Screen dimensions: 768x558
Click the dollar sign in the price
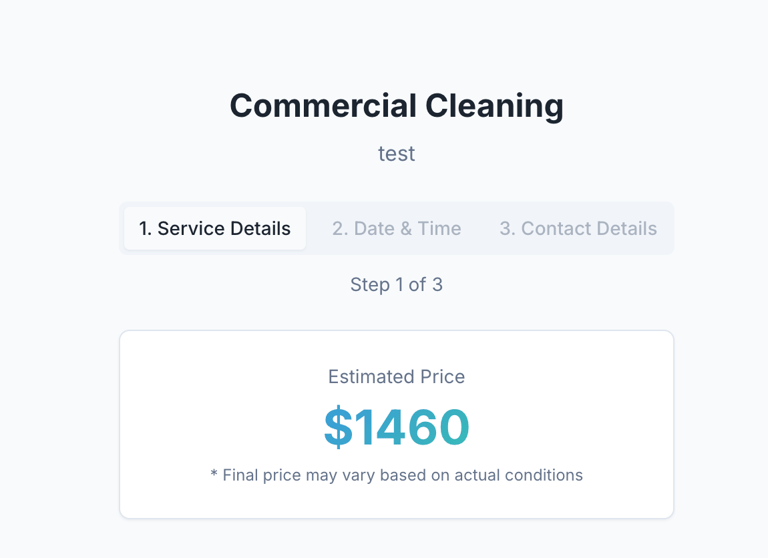[339, 427]
